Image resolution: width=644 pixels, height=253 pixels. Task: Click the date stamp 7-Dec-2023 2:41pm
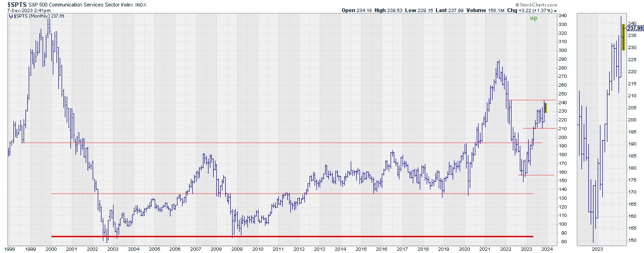coord(30,10)
